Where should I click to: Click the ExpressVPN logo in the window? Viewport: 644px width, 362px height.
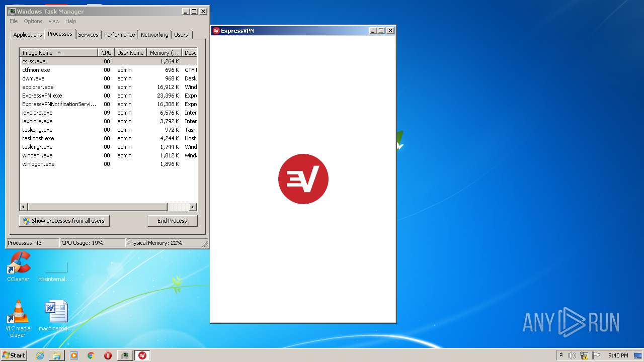pyautogui.click(x=303, y=179)
